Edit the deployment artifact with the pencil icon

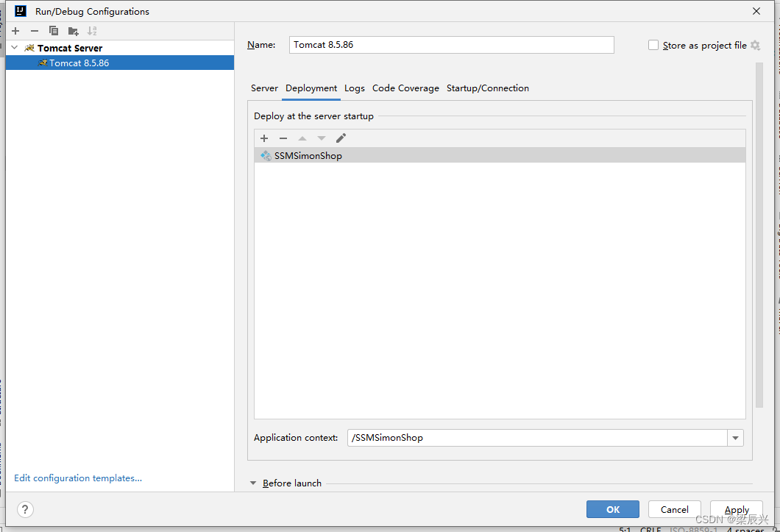(341, 138)
